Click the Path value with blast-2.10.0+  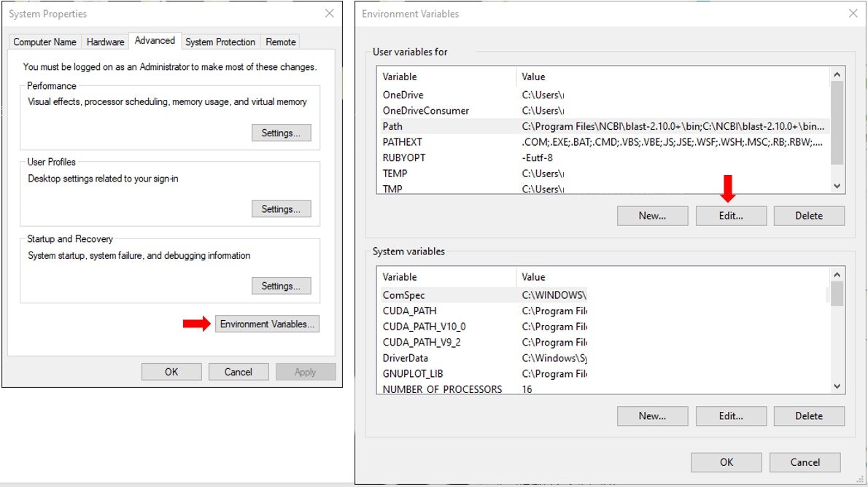(673, 126)
